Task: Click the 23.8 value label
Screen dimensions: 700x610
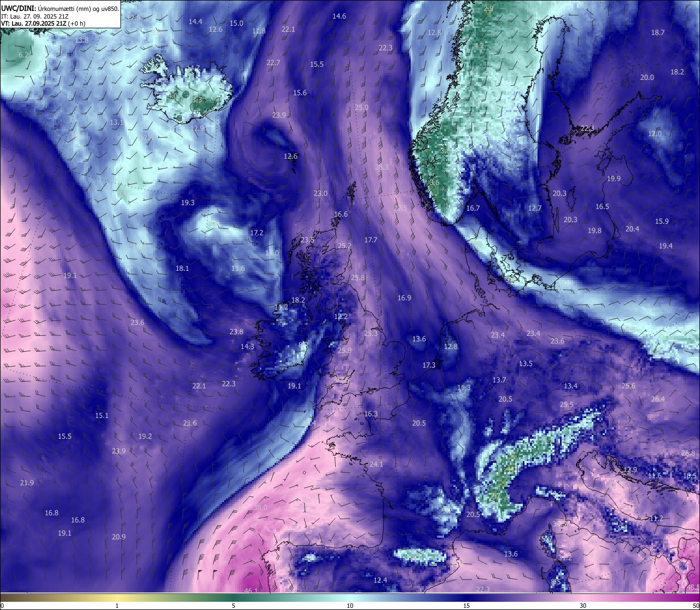Action: click(236, 332)
